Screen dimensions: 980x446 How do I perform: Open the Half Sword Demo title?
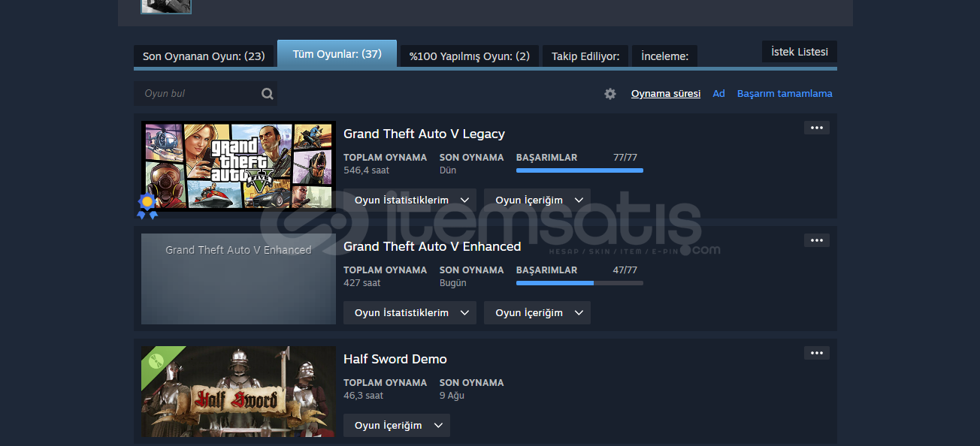click(x=395, y=359)
